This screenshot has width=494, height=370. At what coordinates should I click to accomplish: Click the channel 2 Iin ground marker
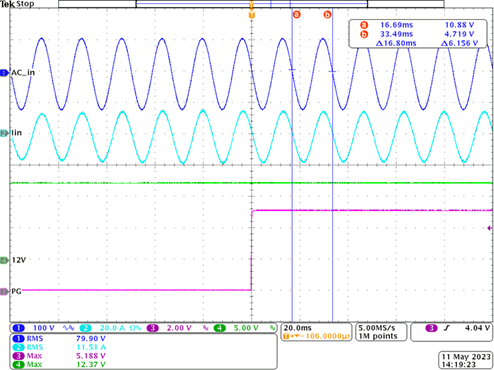click(4, 133)
